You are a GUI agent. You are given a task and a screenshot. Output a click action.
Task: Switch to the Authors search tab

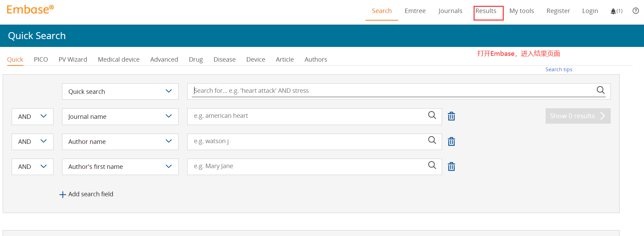(316, 59)
